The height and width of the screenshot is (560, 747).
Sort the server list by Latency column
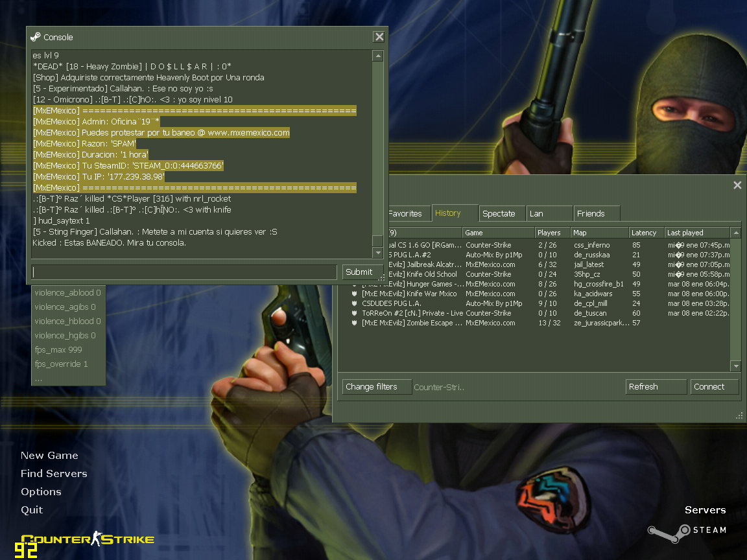pos(646,233)
